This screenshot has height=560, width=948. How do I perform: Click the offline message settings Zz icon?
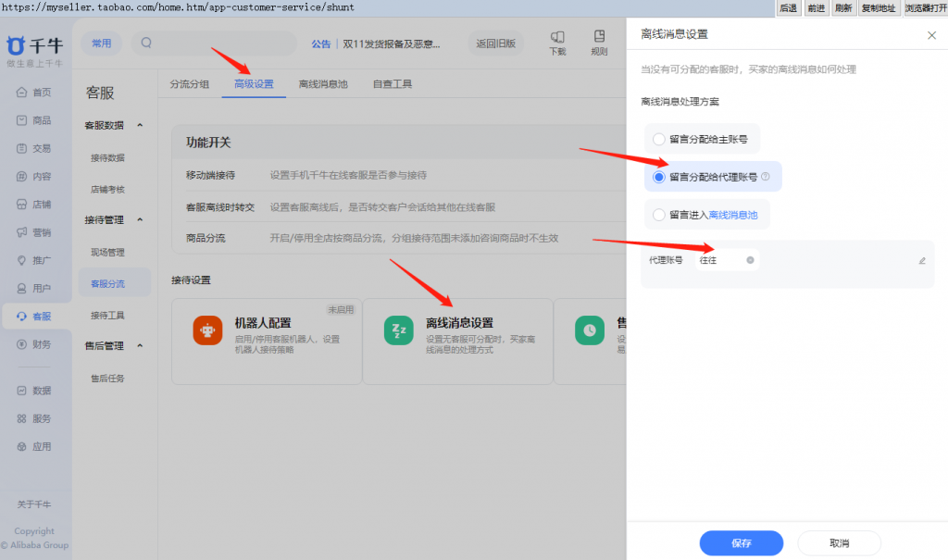(399, 330)
